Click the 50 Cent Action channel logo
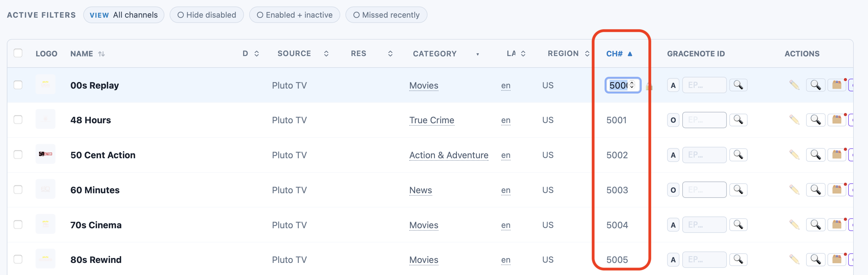Viewport: 868px width, 275px height. [x=46, y=154]
